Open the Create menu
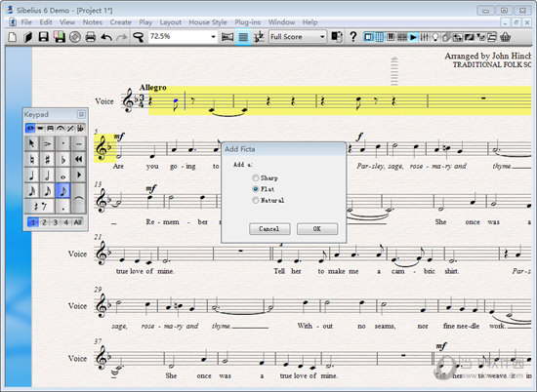The width and height of the screenshot is (537, 392). click(x=120, y=22)
